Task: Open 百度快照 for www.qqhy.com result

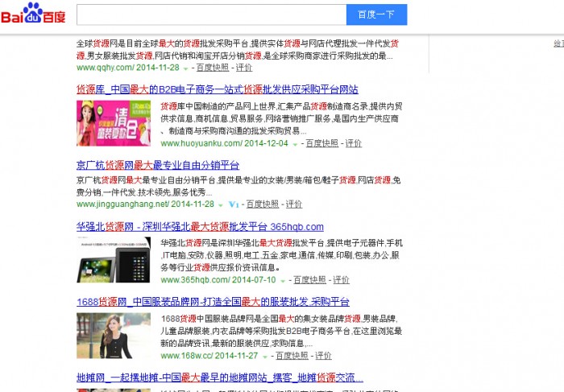Action: 213,68
